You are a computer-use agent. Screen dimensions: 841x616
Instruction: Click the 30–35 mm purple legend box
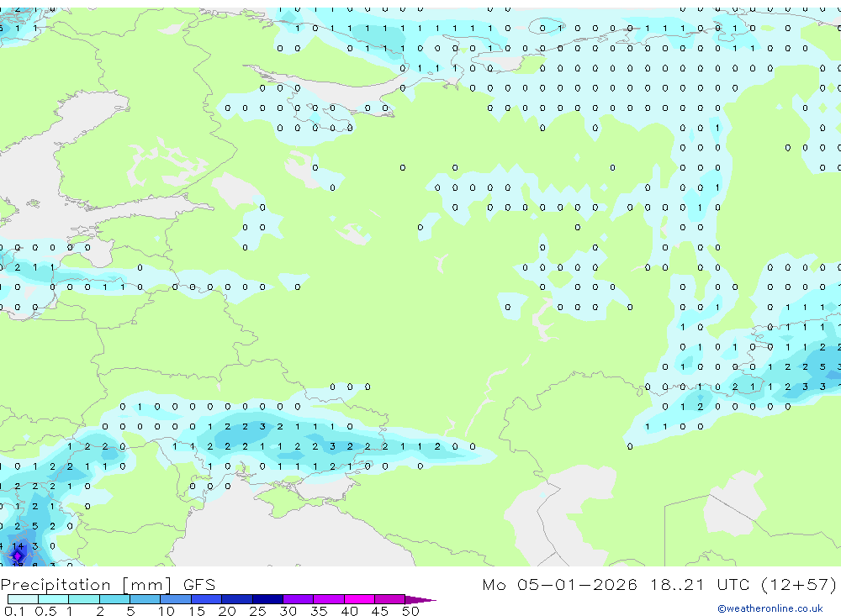tap(298, 599)
